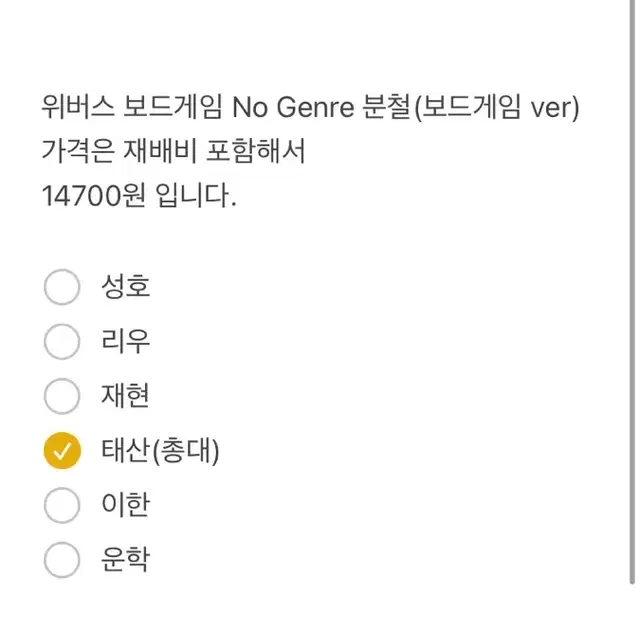The height and width of the screenshot is (640, 640).
Task: Select the 이한 radio button circle
Action: [62, 505]
